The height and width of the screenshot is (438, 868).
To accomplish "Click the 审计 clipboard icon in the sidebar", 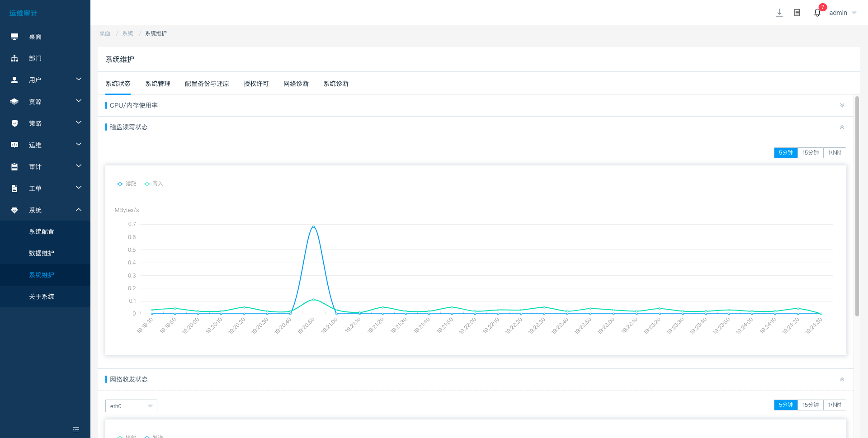I will pyautogui.click(x=14, y=167).
